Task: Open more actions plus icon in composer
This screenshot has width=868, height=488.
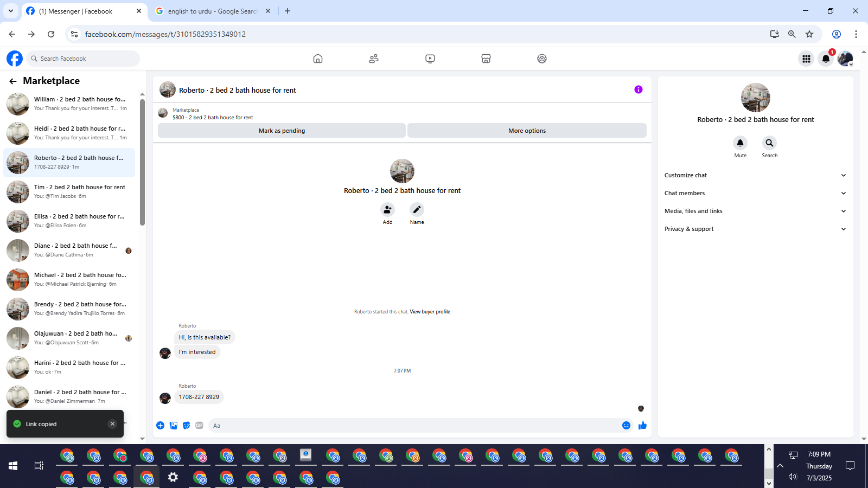Action: tap(160, 426)
